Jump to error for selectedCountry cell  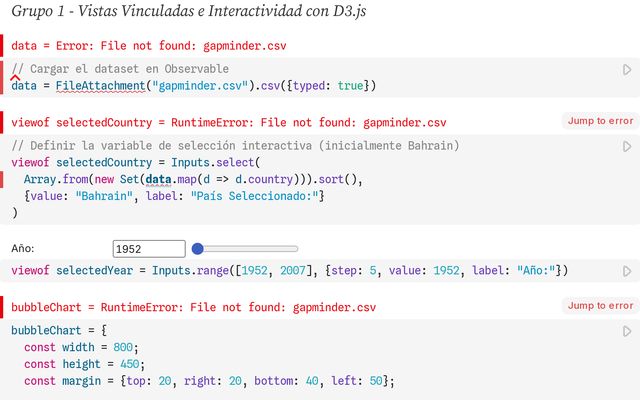coord(600,121)
